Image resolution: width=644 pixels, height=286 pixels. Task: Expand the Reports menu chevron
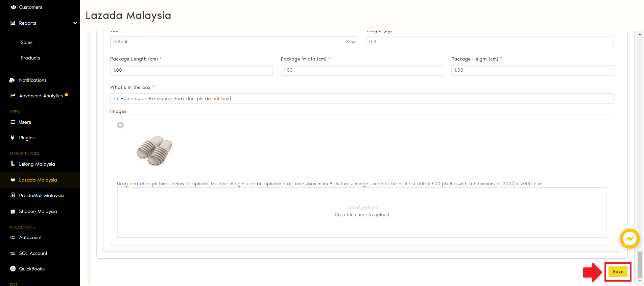tap(75, 23)
